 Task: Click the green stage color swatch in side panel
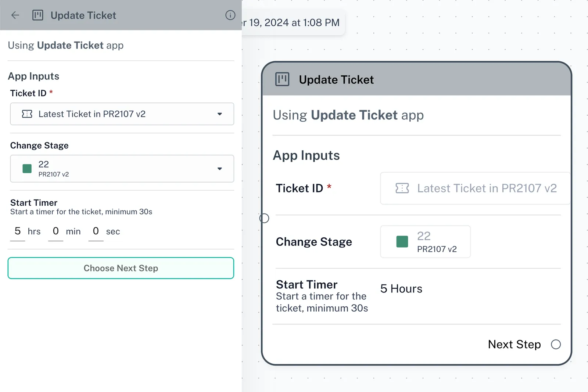click(x=27, y=169)
